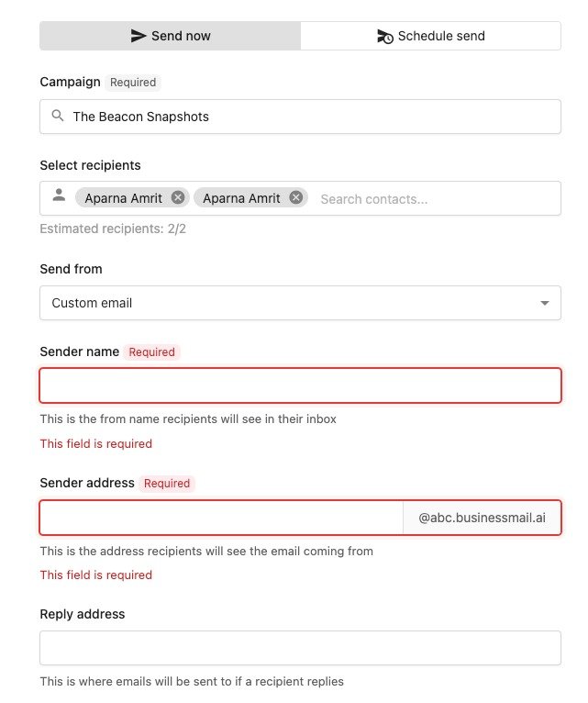
Task: Click the Campaign search magnifier icon
Action: [58, 117]
